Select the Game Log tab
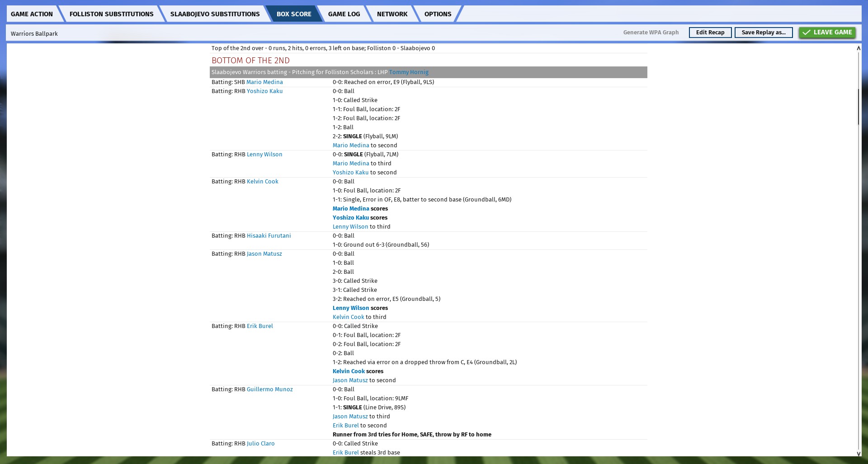 [344, 14]
